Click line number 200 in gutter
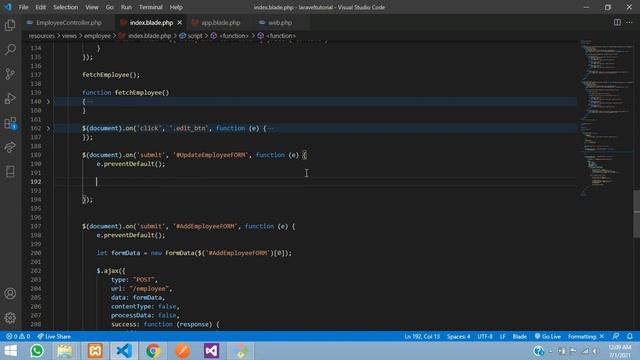Viewport: 640px width, 360px height. click(36, 253)
